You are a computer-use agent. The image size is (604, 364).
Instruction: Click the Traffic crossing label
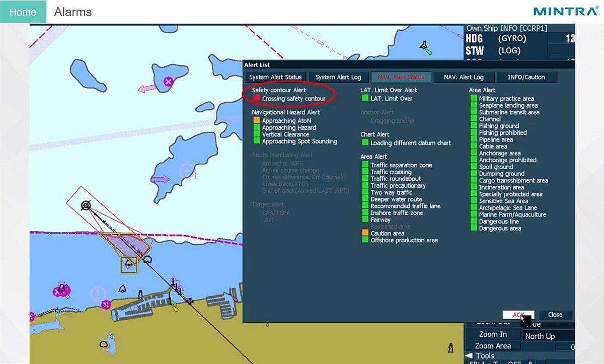[x=391, y=172]
